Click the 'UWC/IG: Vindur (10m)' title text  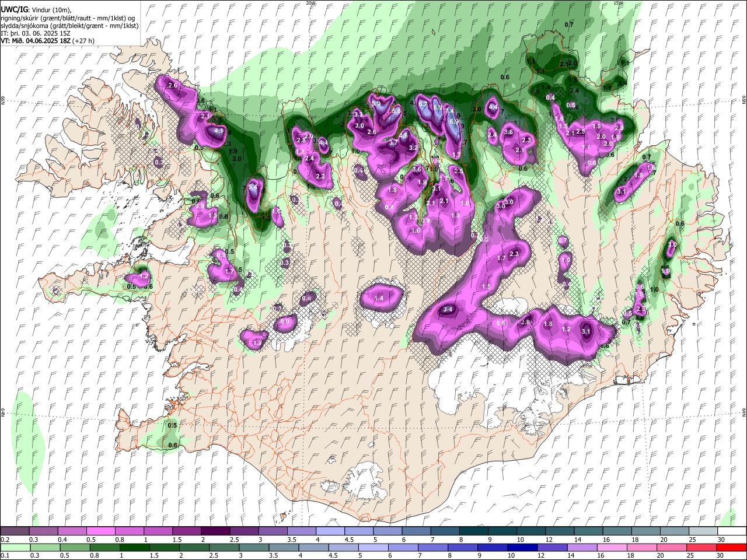coord(36,10)
